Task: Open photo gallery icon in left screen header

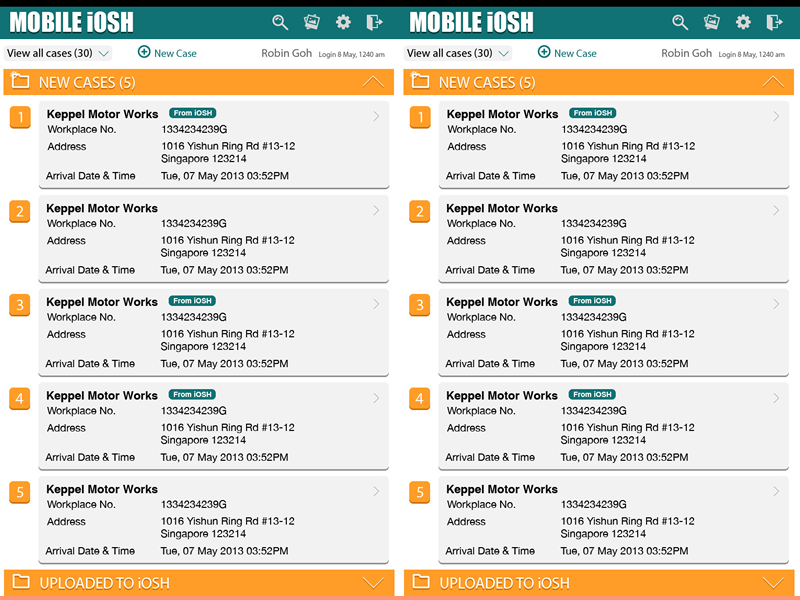Action: (312, 22)
